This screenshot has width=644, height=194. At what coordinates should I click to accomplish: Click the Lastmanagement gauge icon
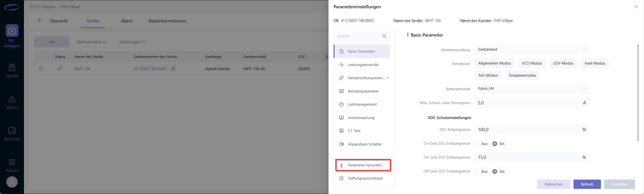click(341, 104)
